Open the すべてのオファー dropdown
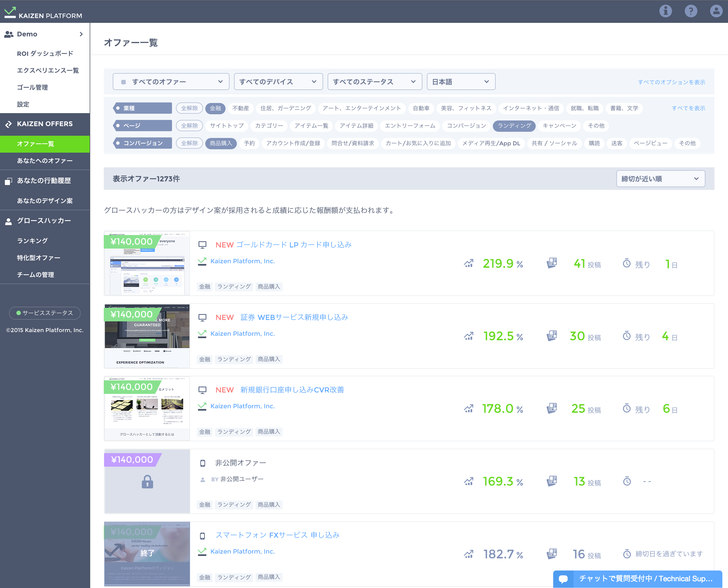 tap(171, 82)
